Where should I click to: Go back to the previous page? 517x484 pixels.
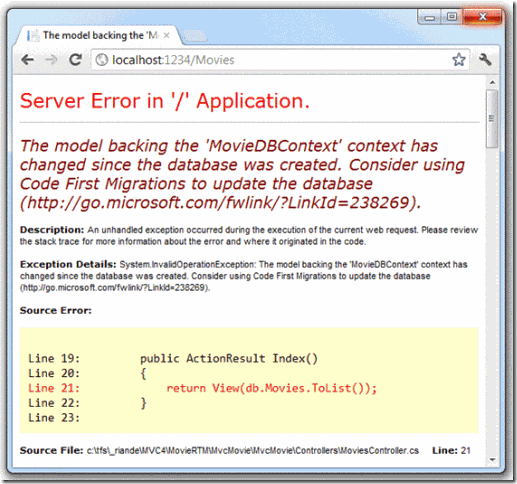[28, 60]
